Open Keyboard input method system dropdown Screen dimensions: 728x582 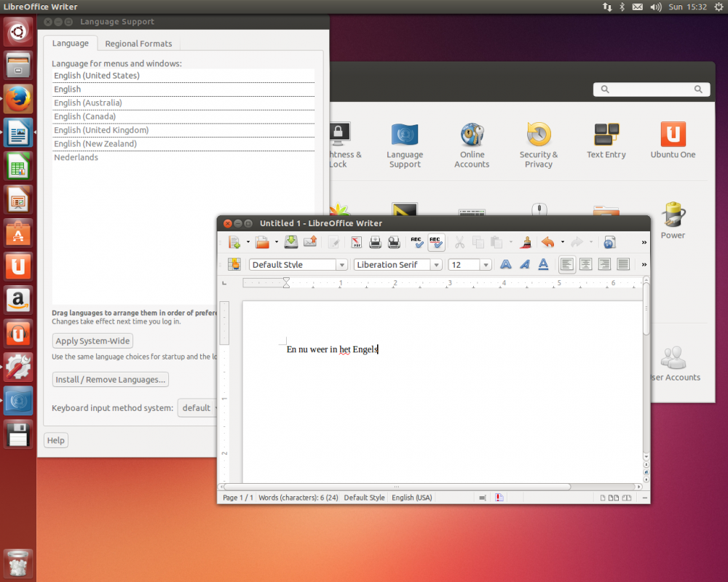click(x=197, y=408)
